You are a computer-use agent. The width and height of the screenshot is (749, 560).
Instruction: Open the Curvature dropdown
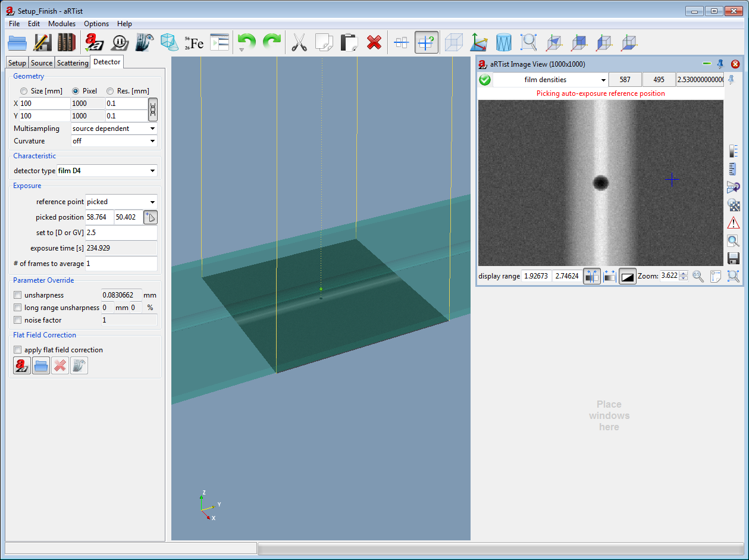tap(114, 141)
